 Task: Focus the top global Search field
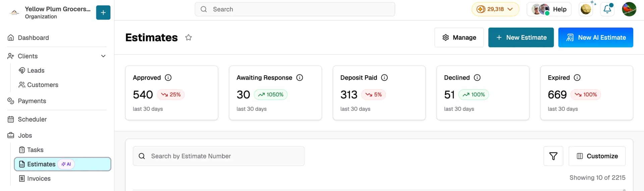coord(295,9)
